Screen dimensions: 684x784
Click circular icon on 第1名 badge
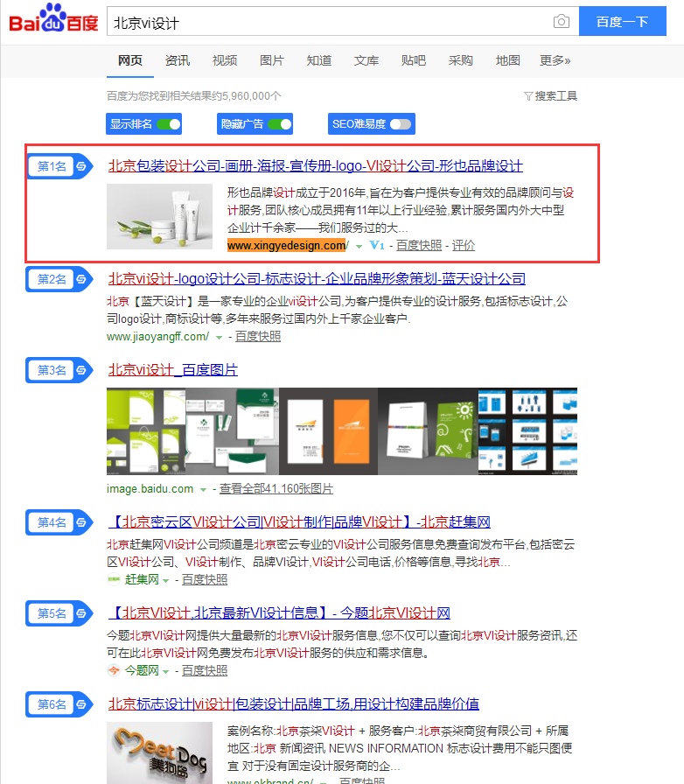81,166
